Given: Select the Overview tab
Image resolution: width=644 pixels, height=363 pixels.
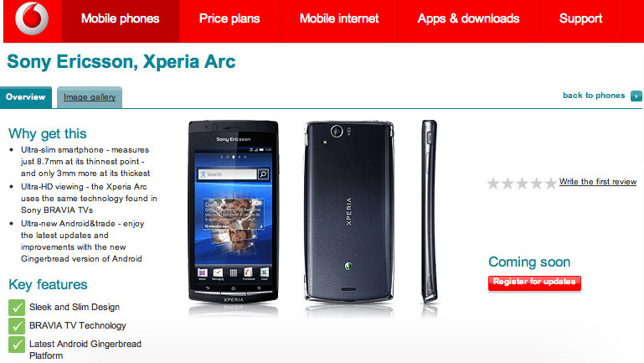Looking at the screenshot, I should point(25,97).
